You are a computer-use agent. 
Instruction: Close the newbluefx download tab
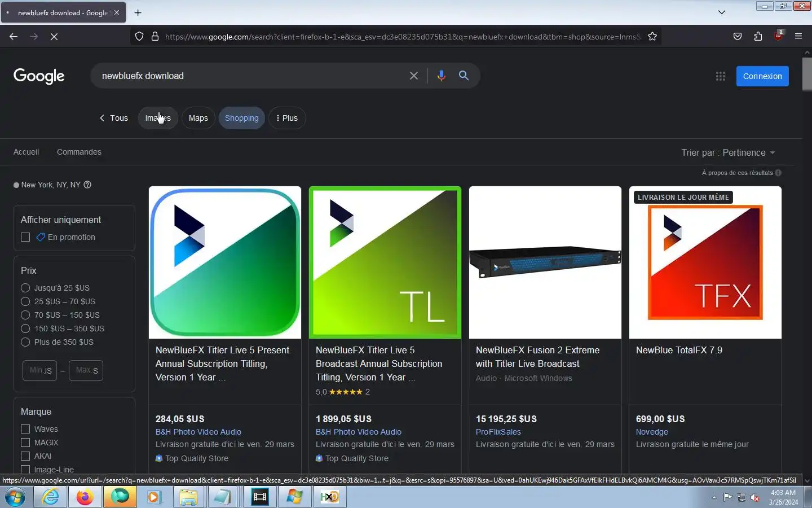(x=117, y=12)
